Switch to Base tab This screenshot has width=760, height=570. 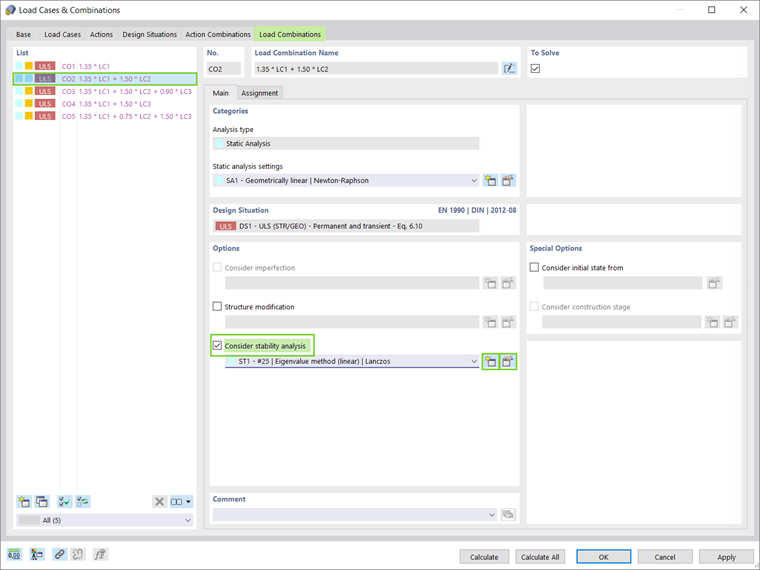pyautogui.click(x=23, y=34)
